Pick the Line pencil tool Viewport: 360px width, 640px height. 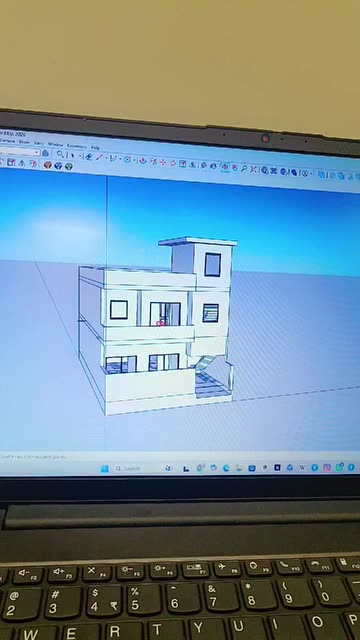point(99,157)
